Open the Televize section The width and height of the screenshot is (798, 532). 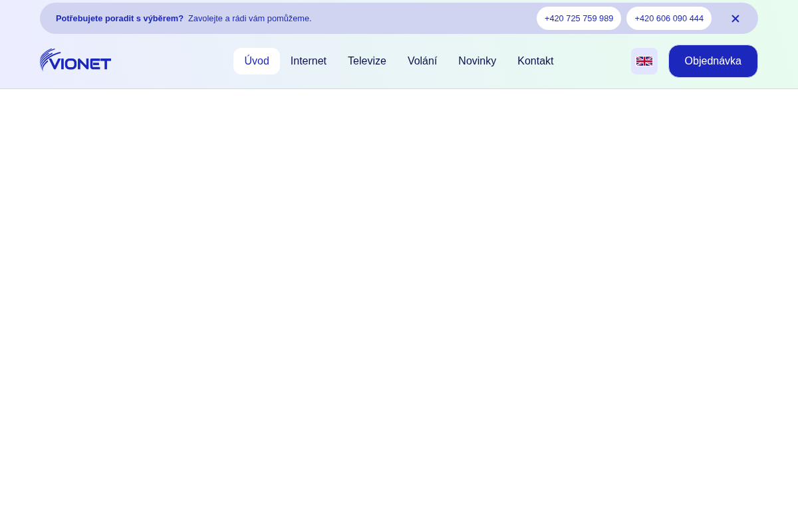coord(367,61)
